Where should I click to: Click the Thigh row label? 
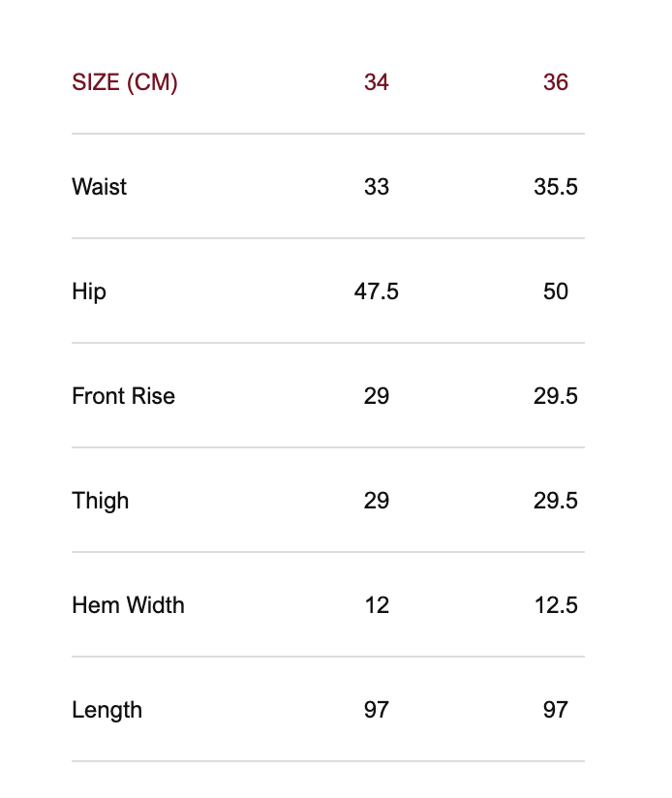(101, 501)
